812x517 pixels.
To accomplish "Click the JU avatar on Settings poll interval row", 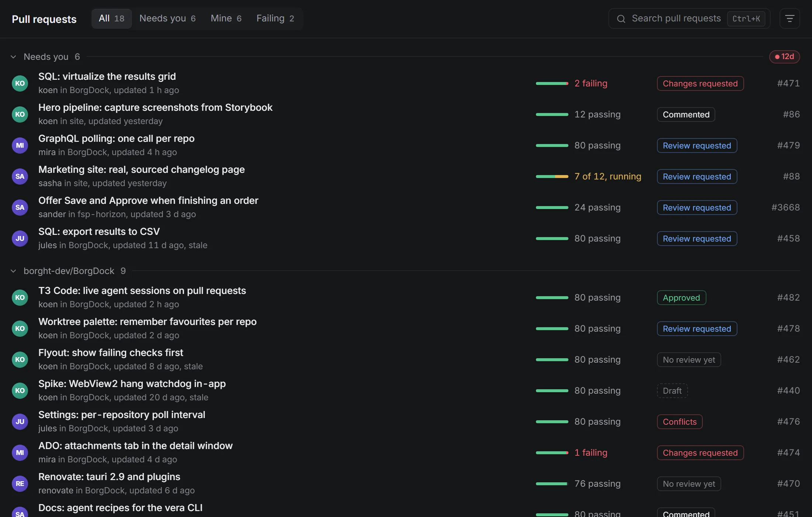I will point(20,422).
